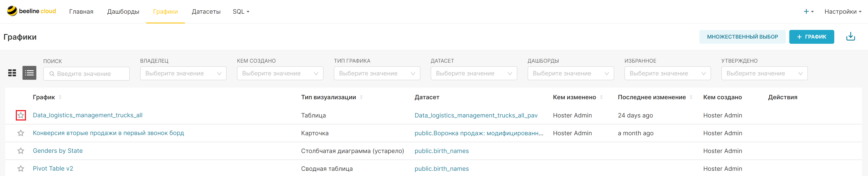The width and height of the screenshot is (868, 176).
Task: Favorite Data_logistics_management_trucks_all chart star
Action: click(x=21, y=116)
